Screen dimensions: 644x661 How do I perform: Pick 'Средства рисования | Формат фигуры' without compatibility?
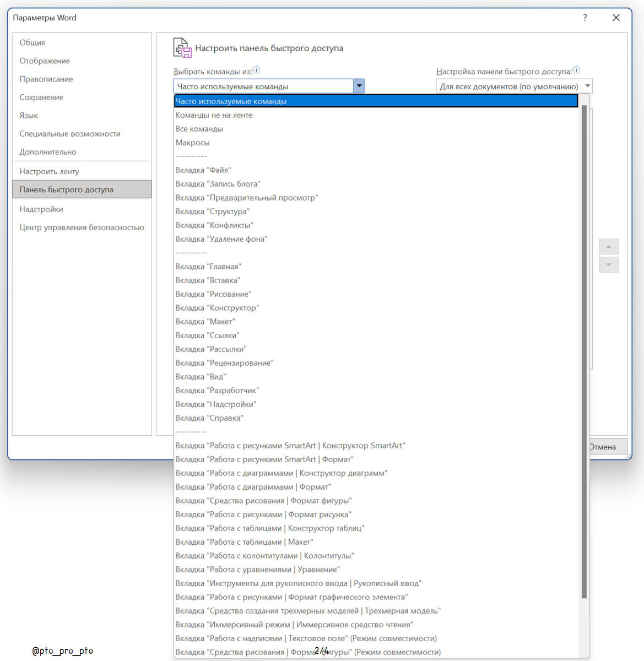[x=377, y=501]
